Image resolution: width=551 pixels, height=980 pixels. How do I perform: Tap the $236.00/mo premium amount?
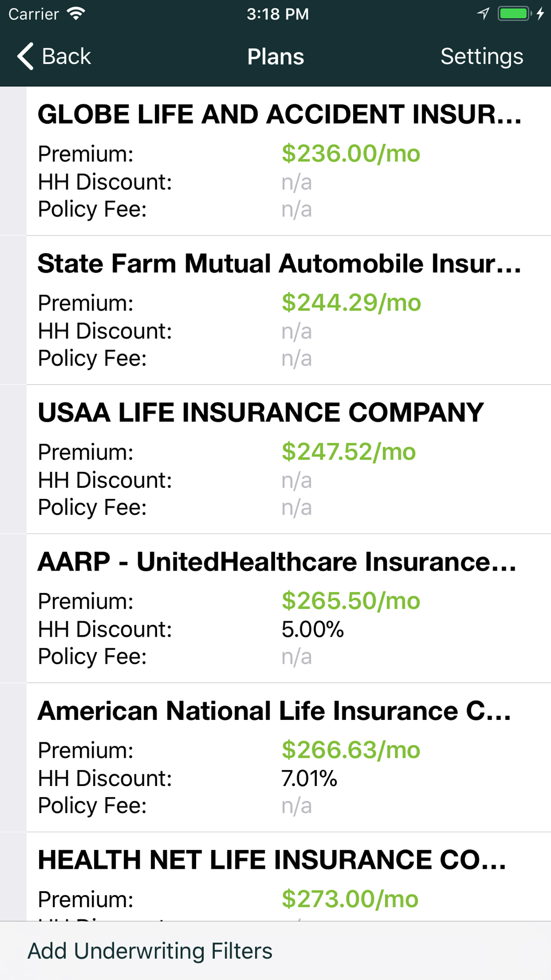click(x=350, y=154)
